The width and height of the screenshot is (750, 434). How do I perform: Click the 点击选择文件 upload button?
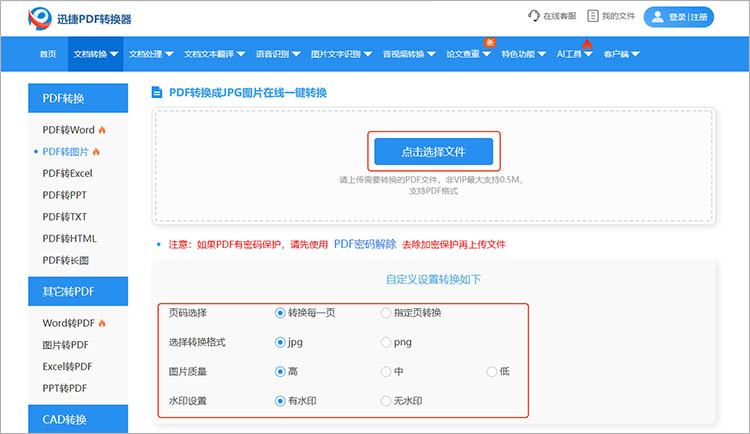point(433,152)
